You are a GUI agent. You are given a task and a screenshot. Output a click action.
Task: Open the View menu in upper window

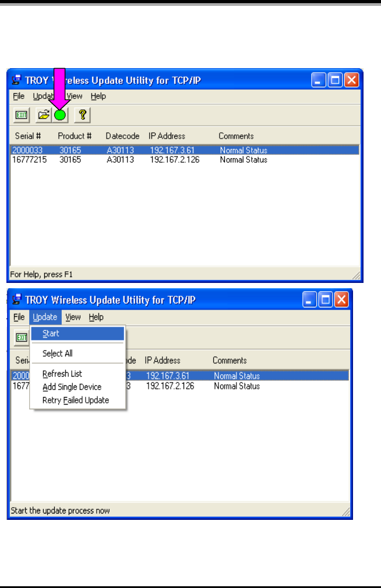pyautogui.click(x=75, y=97)
